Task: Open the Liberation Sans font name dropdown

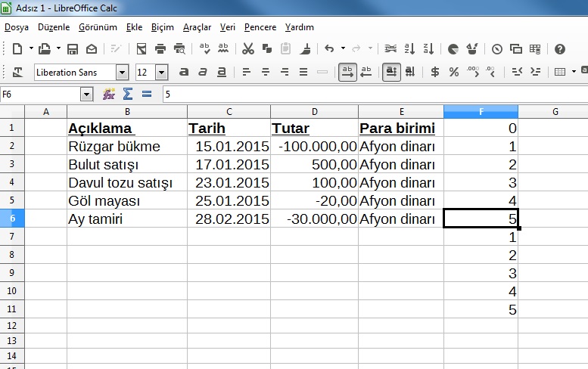Action: [122, 73]
